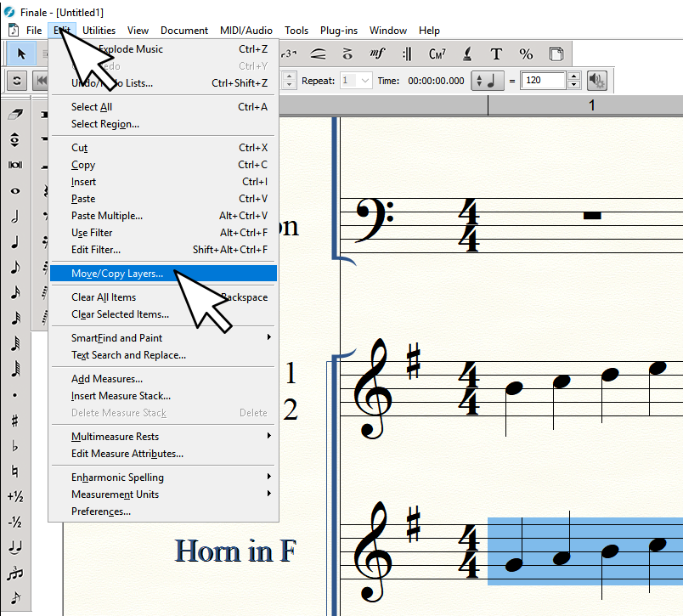
Task: Select the flat accidental tool
Action: [x=15, y=446]
